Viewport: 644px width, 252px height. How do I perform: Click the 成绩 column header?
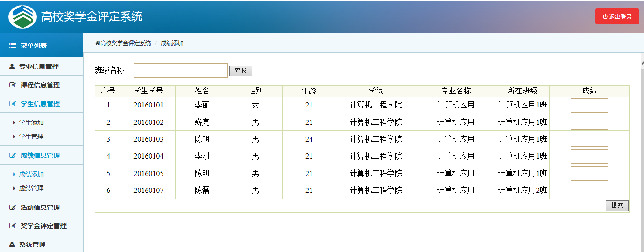tap(590, 91)
